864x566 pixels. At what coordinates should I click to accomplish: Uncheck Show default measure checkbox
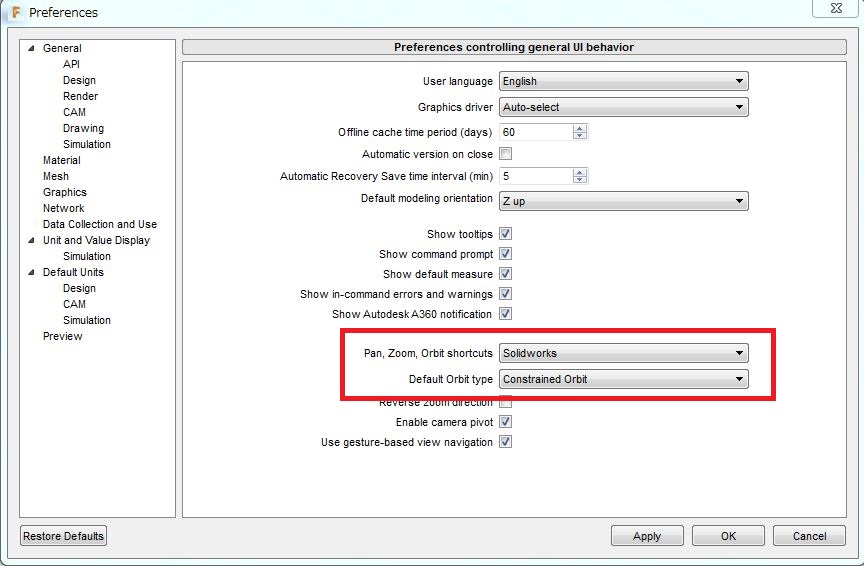505,274
